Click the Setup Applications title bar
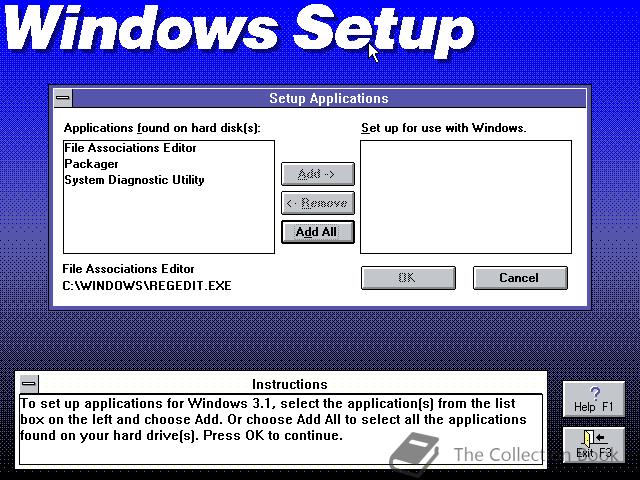 [x=329, y=98]
